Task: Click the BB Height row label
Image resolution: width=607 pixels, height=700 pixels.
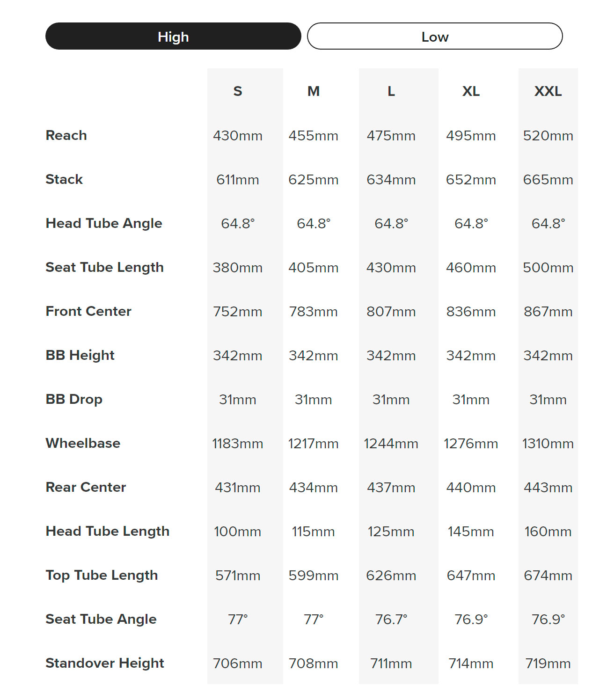Action: click(80, 356)
